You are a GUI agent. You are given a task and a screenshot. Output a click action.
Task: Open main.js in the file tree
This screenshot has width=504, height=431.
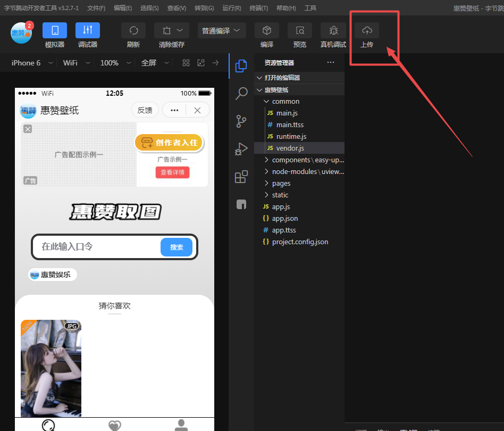299,113
